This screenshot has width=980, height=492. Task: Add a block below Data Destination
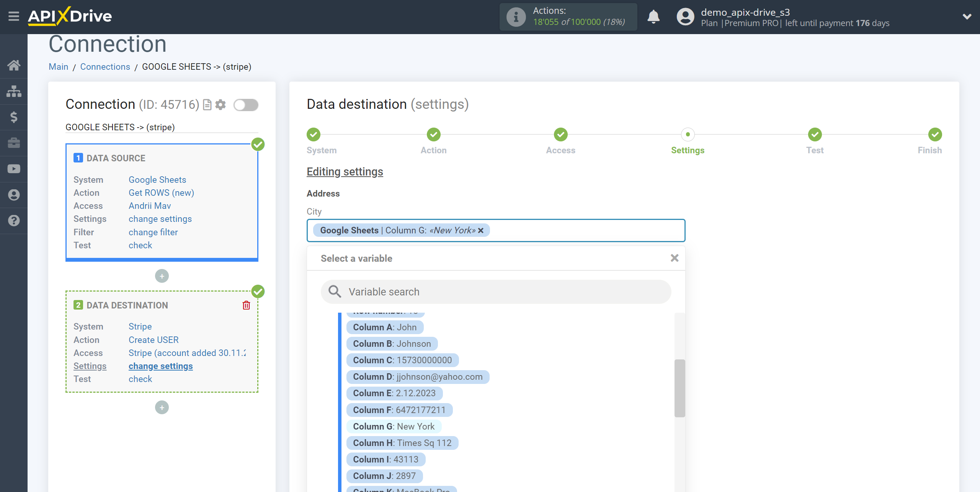pyautogui.click(x=162, y=407)
